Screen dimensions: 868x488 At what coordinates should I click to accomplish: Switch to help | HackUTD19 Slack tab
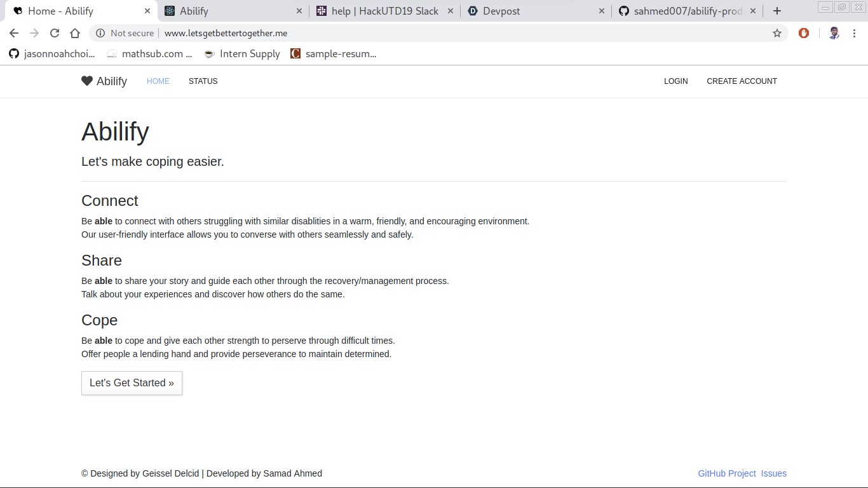click(x=384, y=11)
